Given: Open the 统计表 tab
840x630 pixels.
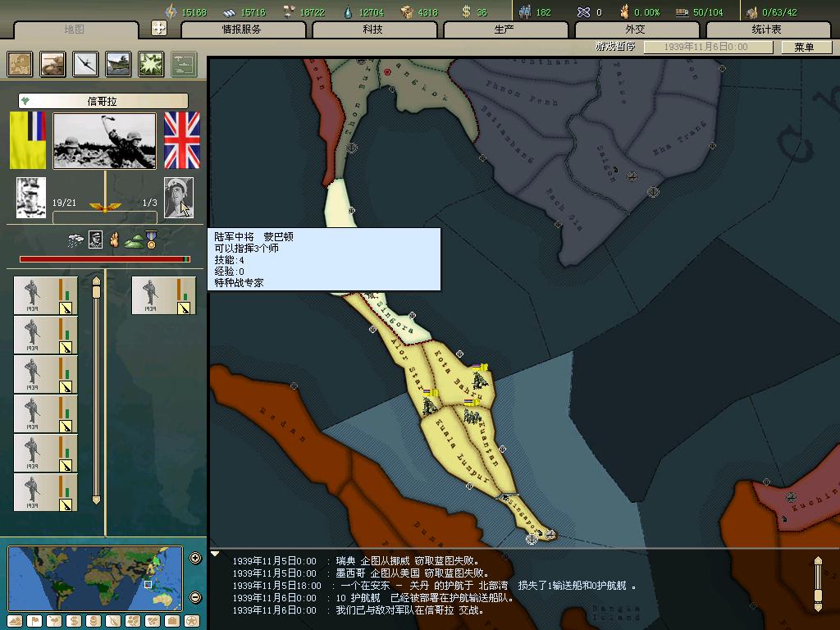Looking at the screenshot, I should coord(767,30).
